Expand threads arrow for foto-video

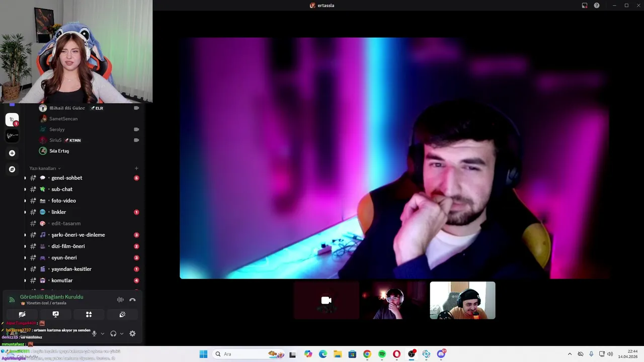(x=25, y=201)
